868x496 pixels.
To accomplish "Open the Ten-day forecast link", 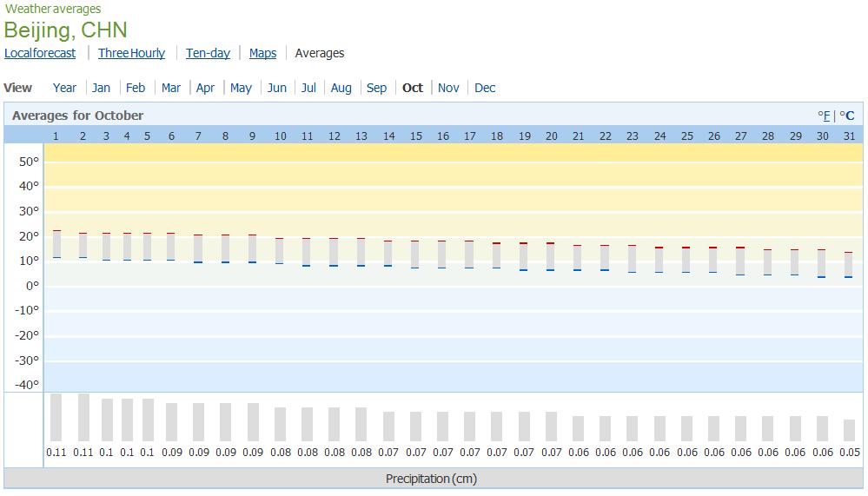I will pyautogui.click(x=208, y=53).
